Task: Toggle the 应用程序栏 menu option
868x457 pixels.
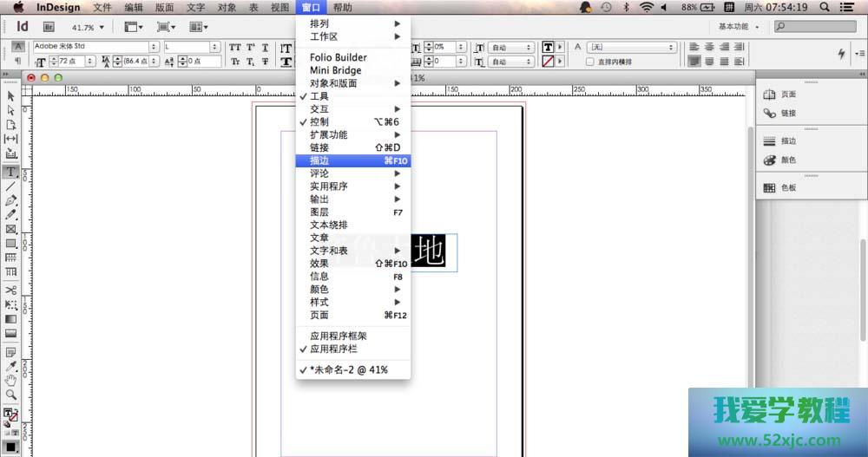Action: pyautogui.click(x=333, y=349)
